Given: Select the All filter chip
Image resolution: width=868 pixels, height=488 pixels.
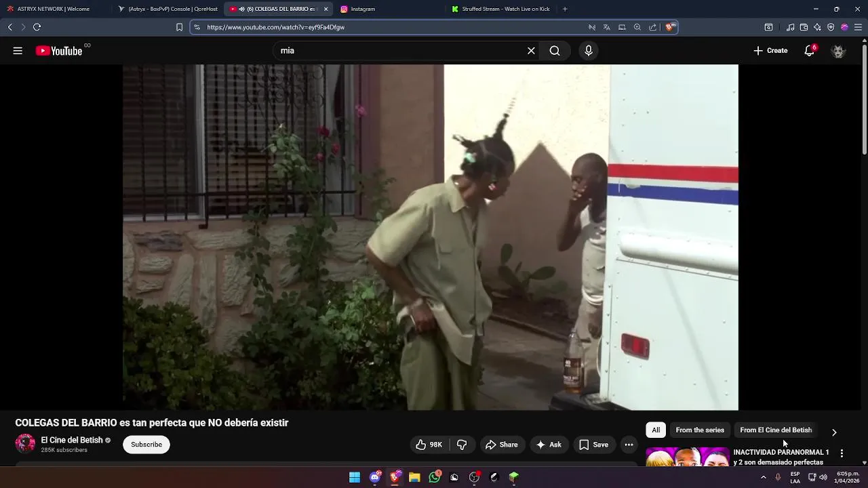Looking at the screenshot, I should pos(656,430).
